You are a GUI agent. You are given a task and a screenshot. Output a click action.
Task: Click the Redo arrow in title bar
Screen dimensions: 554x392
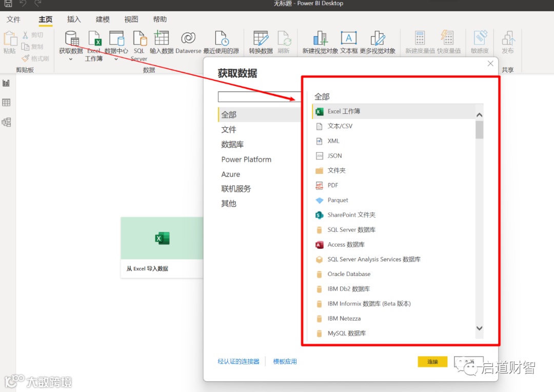coord(38,4)
